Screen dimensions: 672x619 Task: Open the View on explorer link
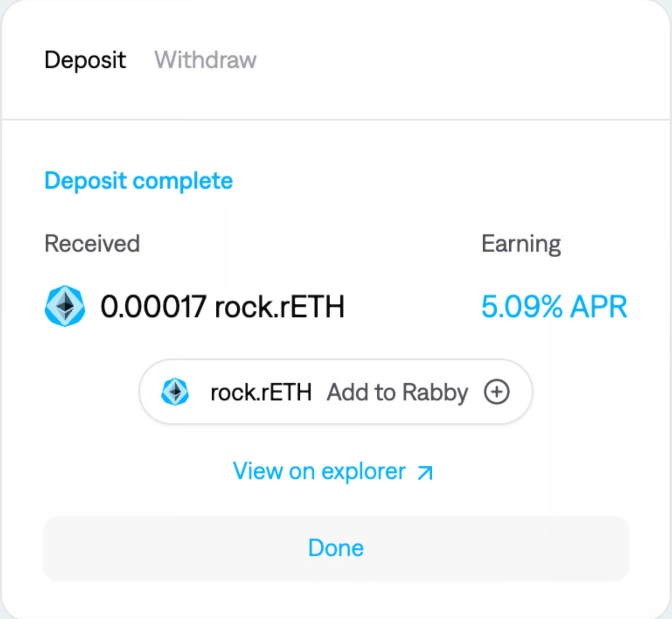[319, 472]
